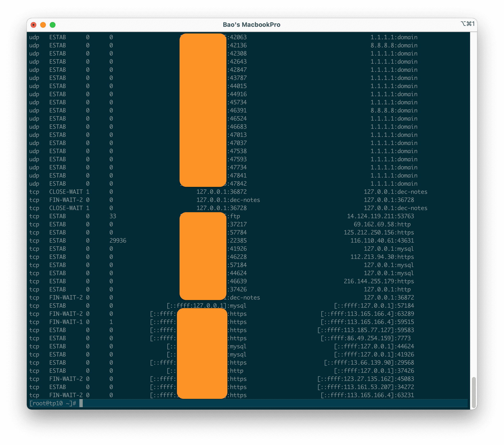This screenshot has width=504, height=445.
Task: Click the yellow minimize button
Action: [x=44, y=25]
